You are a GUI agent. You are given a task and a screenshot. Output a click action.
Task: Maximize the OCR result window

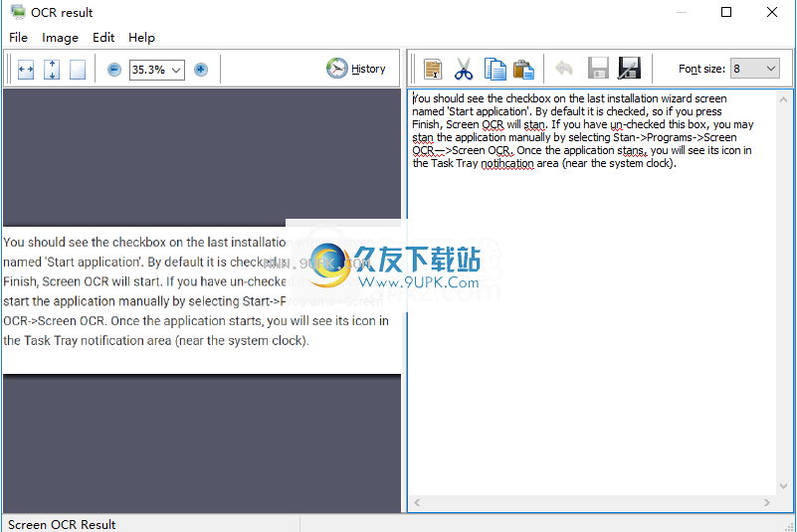[726, 12]
